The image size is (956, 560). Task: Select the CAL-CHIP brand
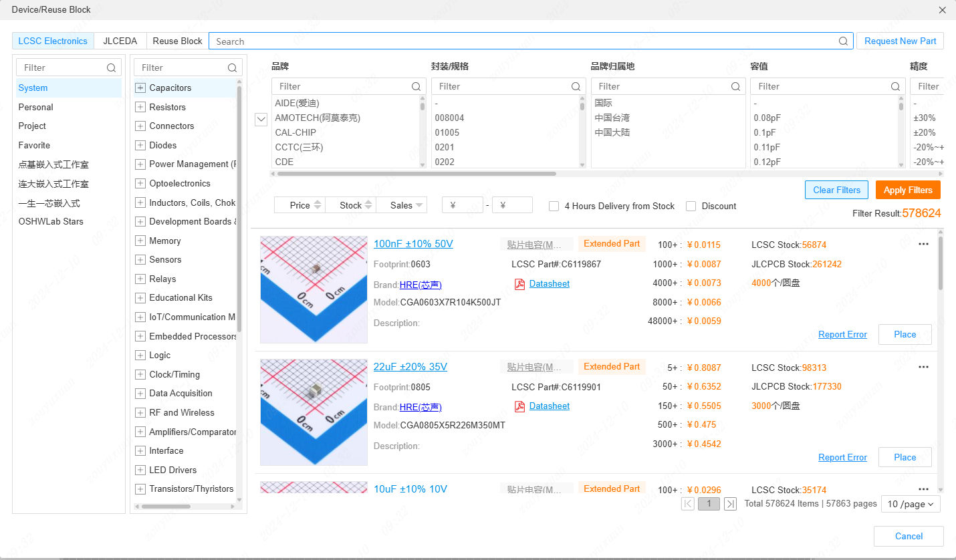pyautogui.click(x=295, y=132)
